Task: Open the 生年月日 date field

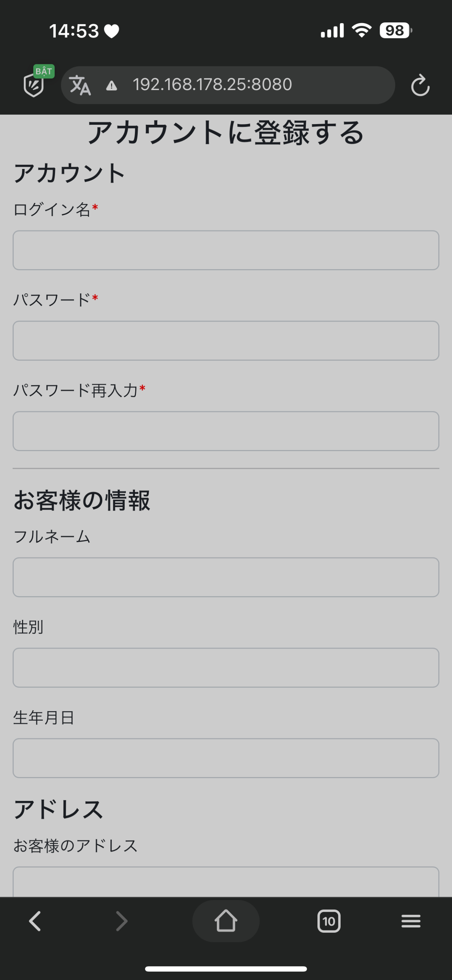Action: coord(226,758)
